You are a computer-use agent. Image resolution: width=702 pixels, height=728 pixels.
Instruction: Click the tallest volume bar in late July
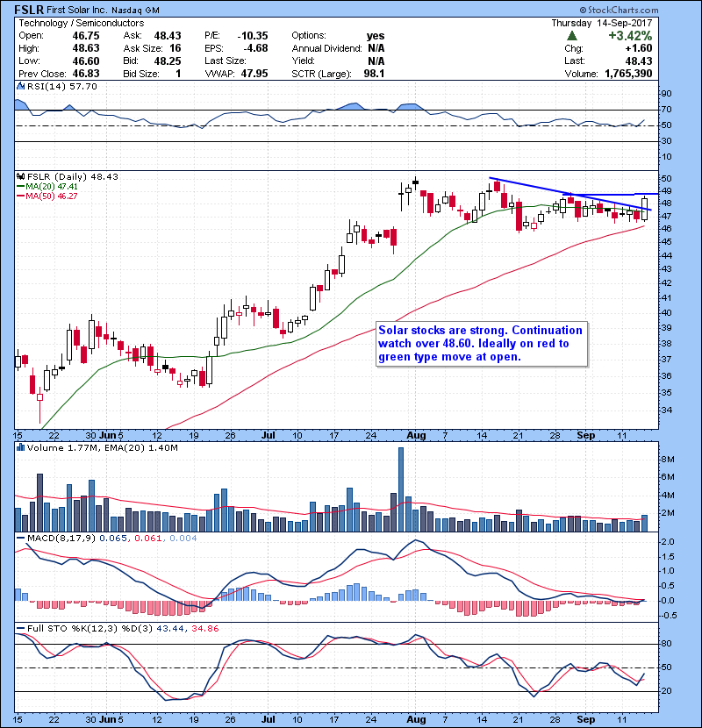tap(401, 489)
